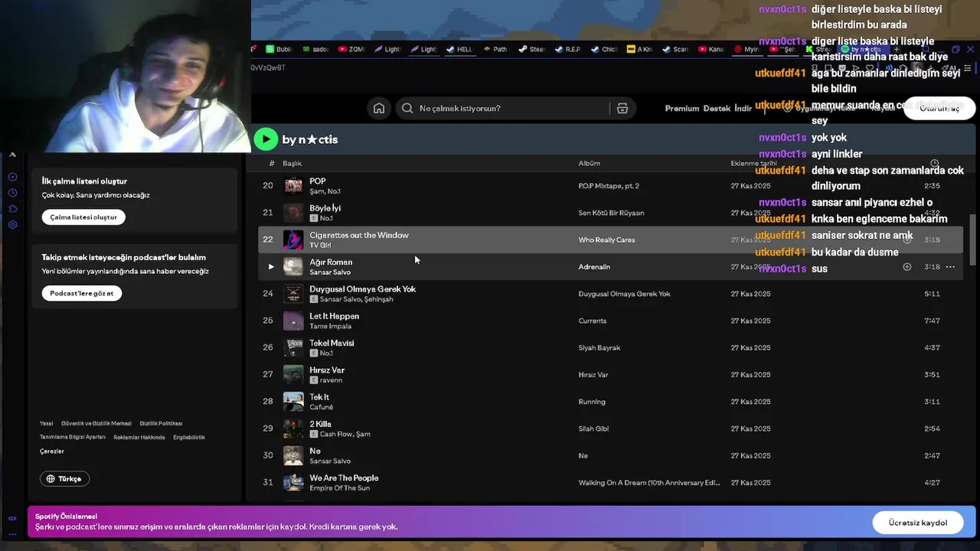Open the 'Gizlilik Politikası' footer link

coord(161,424)
